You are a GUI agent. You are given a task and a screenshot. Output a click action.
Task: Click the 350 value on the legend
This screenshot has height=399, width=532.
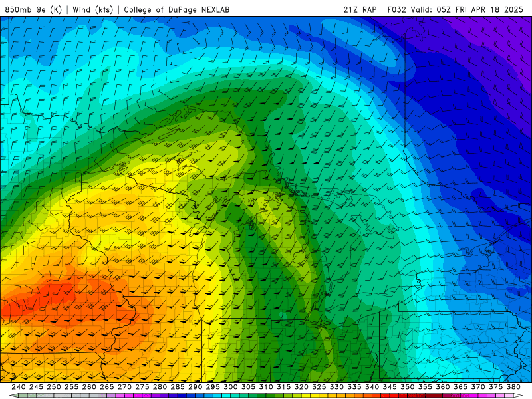[x=407, y=387]
